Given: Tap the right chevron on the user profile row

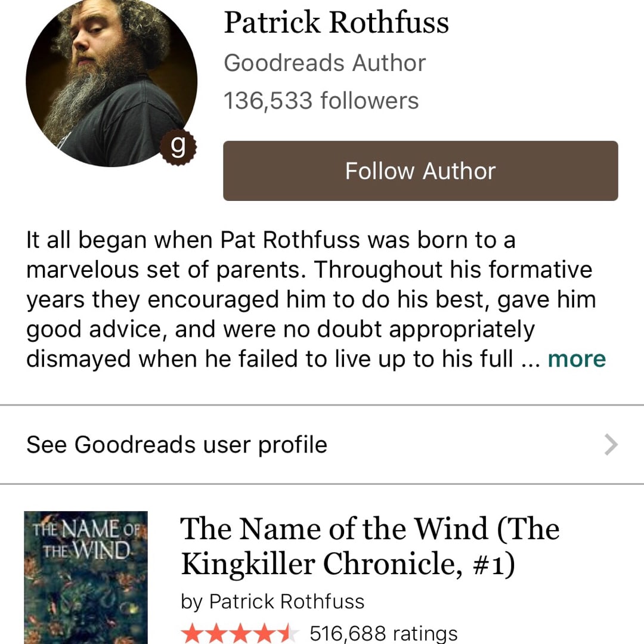Looking at the screenshot, I should [x=611, y=445].
